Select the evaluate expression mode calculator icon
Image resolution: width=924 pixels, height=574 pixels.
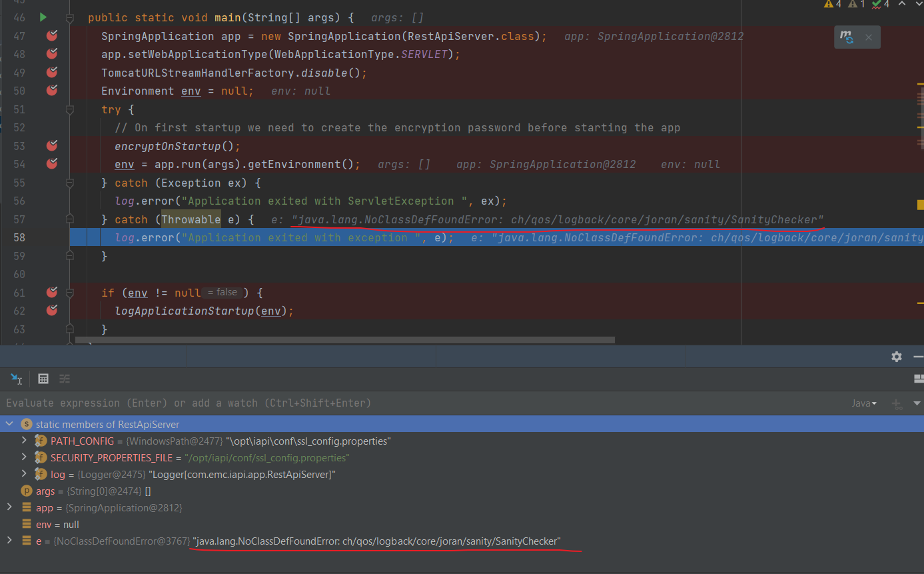(x=43, y=379)
